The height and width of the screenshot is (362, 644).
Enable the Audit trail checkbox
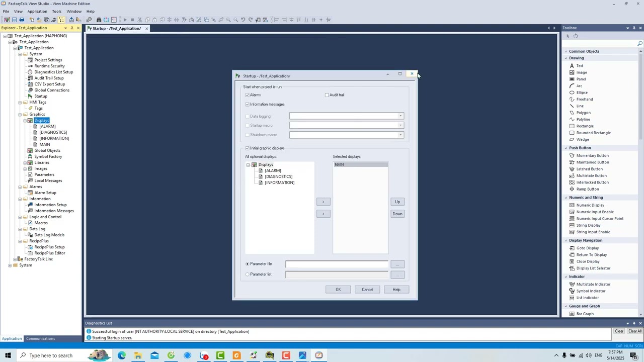tap(327, 95)
